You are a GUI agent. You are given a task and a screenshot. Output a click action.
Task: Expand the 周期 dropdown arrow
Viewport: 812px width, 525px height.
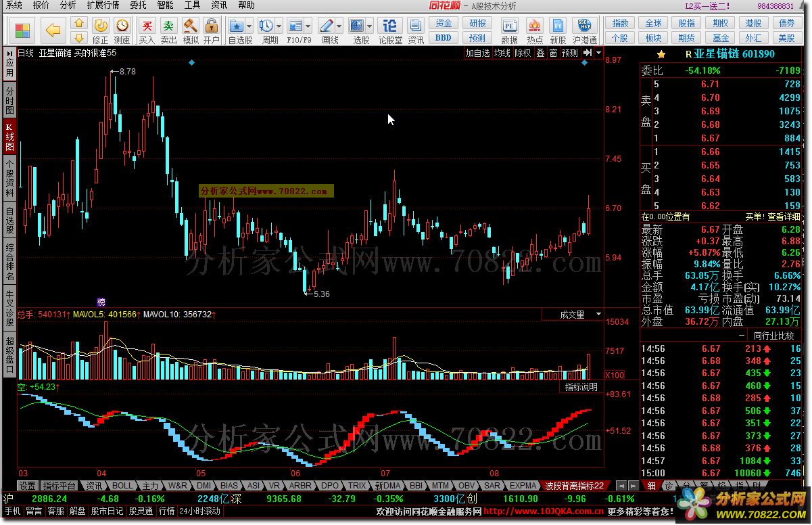[279, 26]
